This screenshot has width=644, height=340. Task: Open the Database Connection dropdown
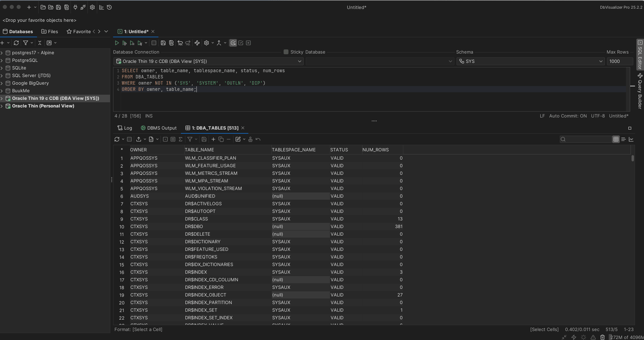[x=208, y=61]
